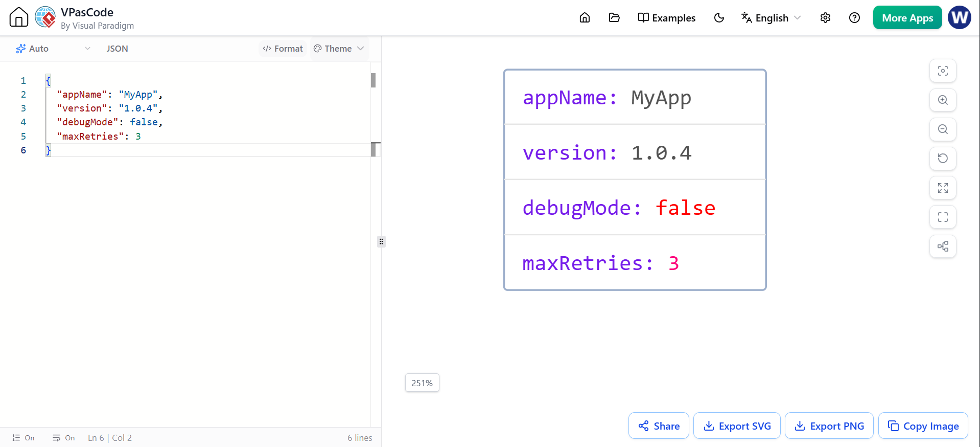
Task: Click the appName: MyApp diagram row
Action: 635,97
